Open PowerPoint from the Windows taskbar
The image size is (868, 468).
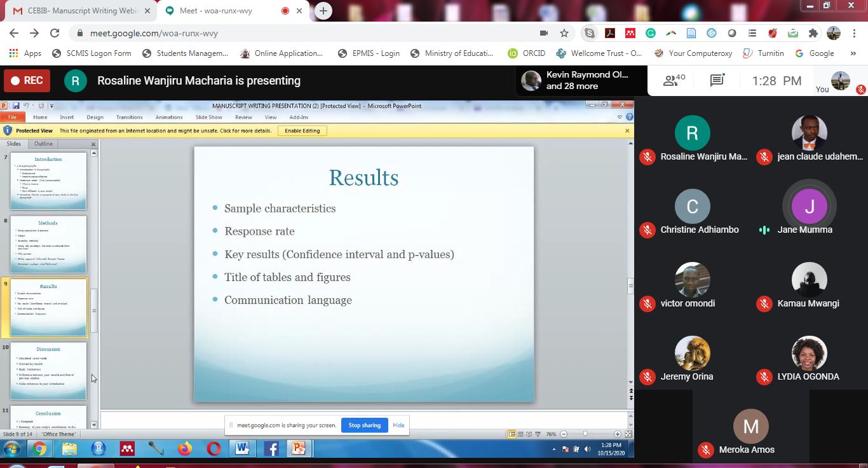pos(298,449)
